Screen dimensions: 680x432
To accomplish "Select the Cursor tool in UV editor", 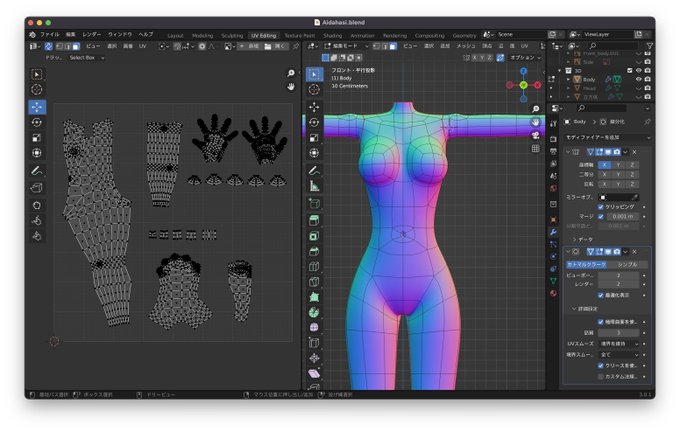I will click(37, 89).
